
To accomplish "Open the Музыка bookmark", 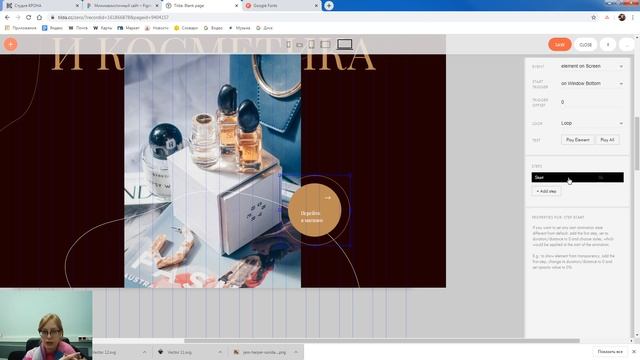I will coord(239,28).
